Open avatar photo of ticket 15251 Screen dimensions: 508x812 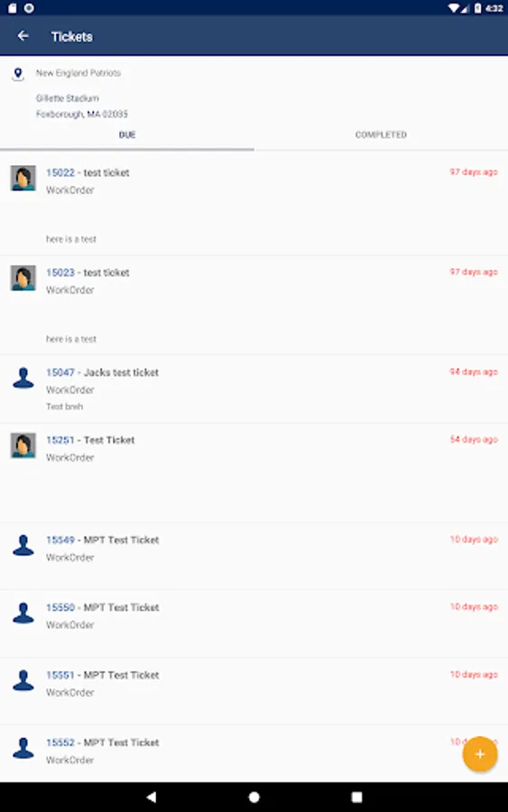(x=23, y=446)
